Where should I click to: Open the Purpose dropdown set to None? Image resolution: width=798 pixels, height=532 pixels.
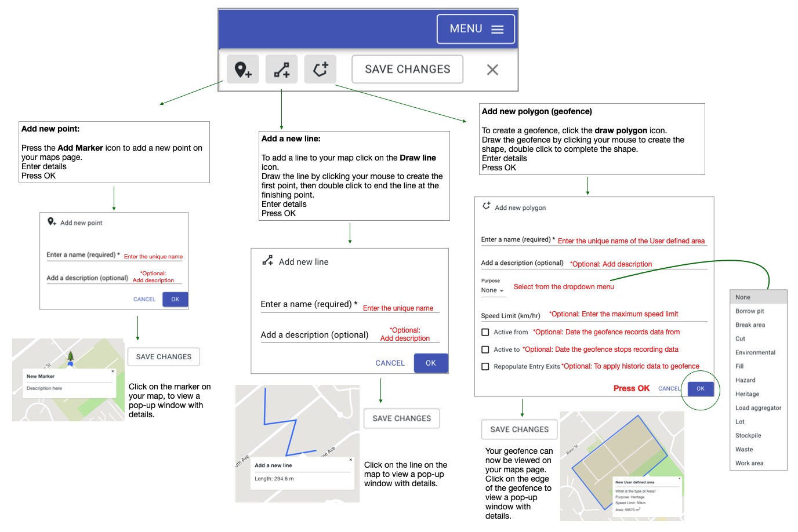[492, 291]
